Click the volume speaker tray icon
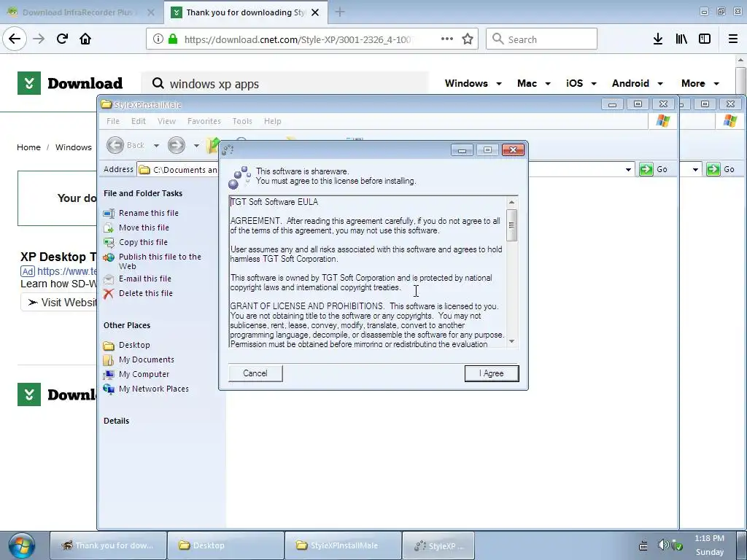 [662, 544]
